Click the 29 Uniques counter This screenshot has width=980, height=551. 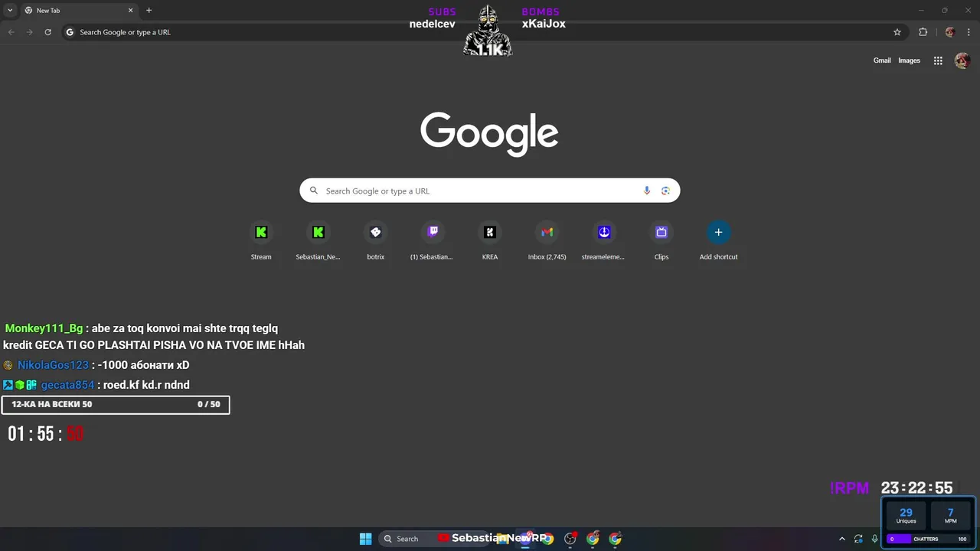coord(906,516)
